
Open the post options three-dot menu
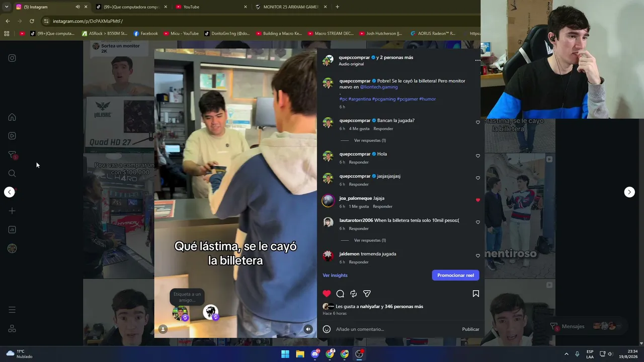pos(477,60)
